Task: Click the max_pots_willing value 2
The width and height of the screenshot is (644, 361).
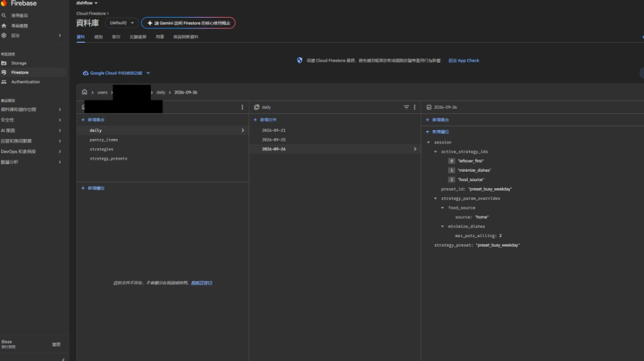Action: point(500,236)
